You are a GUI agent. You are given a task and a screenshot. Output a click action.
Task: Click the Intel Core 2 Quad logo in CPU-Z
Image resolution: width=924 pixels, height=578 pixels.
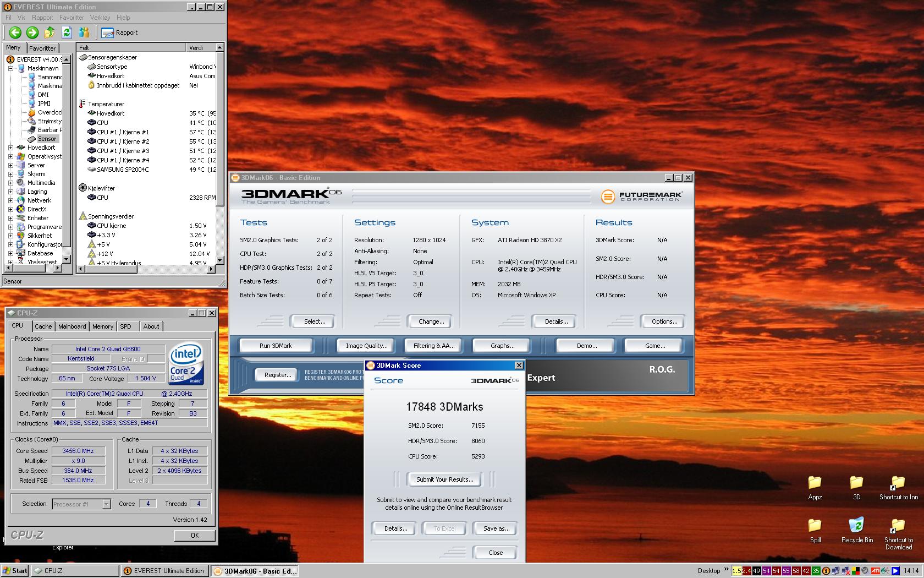click(186, 364)
